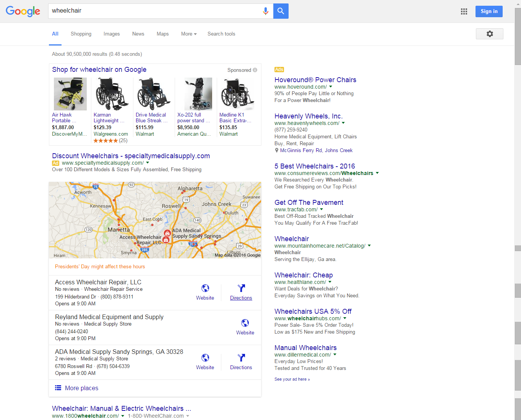Image resolution: width=521 pixels, height=420 pixels.
Task: Expand arrow next to hoveround.com URL
Action: pos(331,87)
